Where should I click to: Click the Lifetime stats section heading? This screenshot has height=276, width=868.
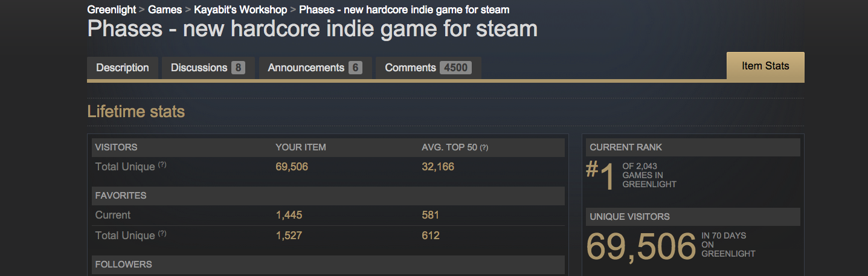point(136,112)
